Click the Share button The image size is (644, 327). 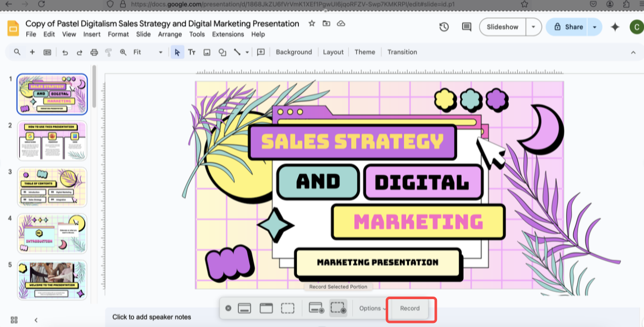pos(568,27)
